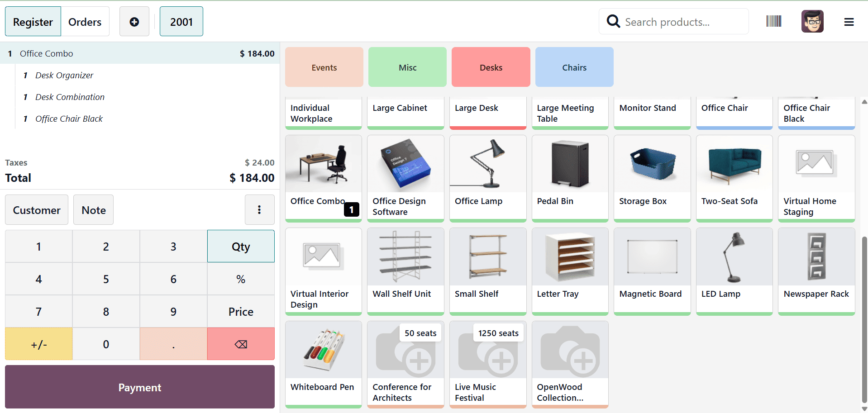Add LED Lamp product
This screenshot has height=413, width=868.
[x=734, y=271]
